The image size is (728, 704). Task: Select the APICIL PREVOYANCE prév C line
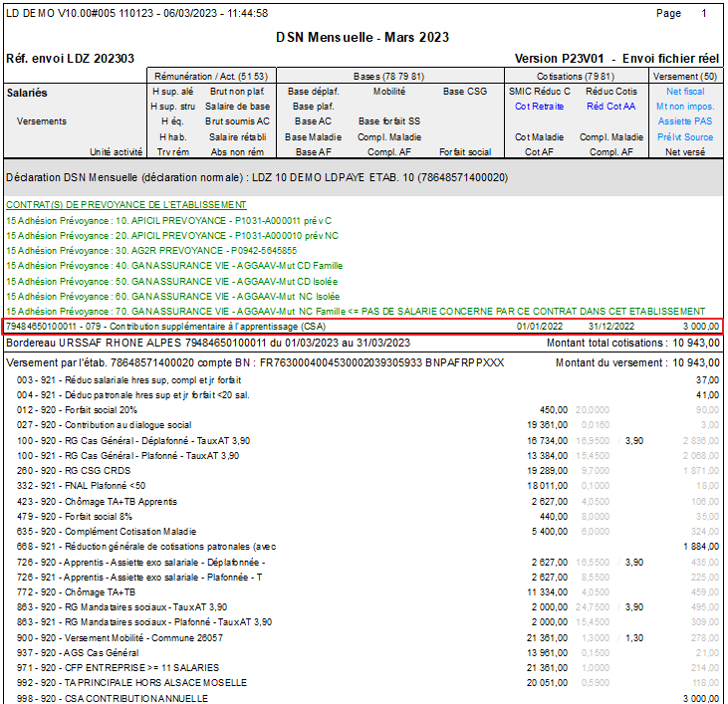(168, 219)
